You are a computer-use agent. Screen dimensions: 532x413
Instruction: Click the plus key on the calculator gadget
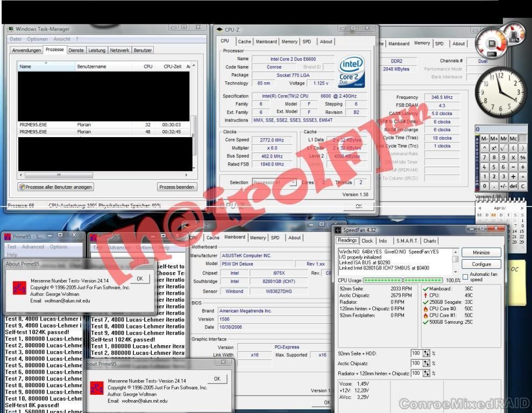(x=513, y=176)
